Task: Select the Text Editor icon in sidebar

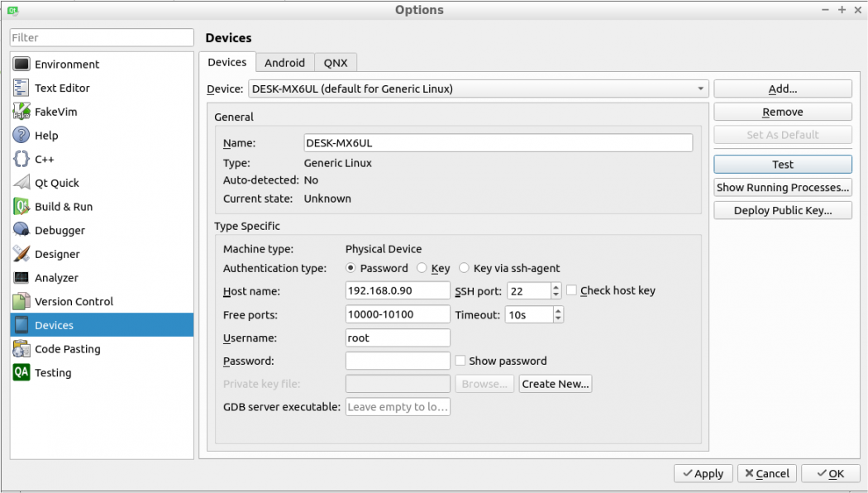Action: 21,88
